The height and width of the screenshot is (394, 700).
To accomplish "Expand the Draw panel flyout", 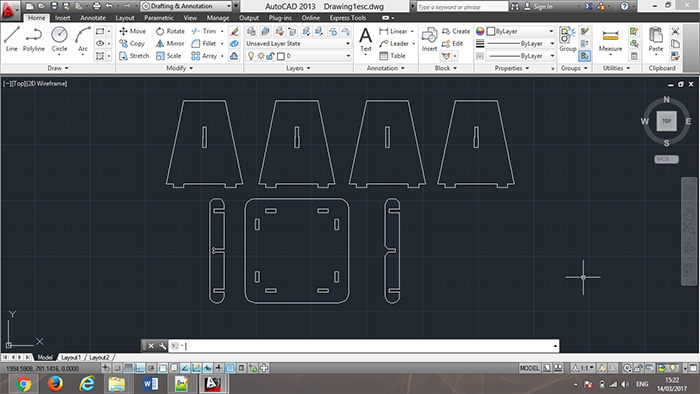I will (x=58, y=68).
